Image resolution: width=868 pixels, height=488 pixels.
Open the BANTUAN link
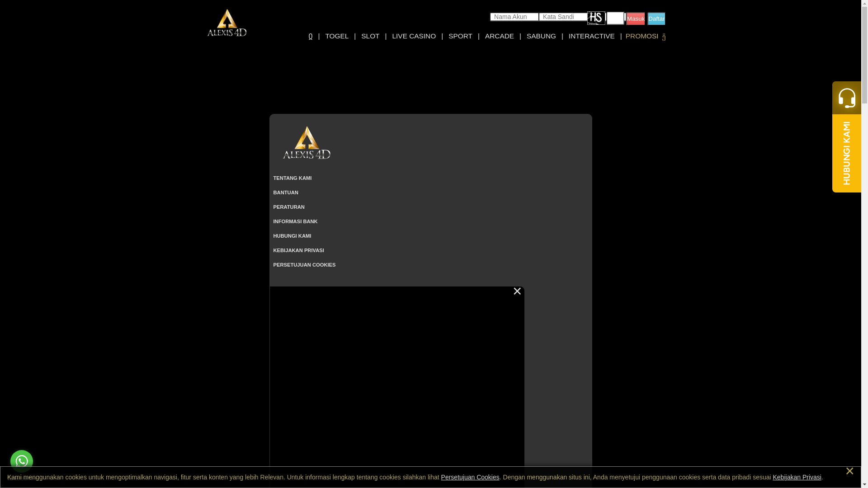click(286, 192)
